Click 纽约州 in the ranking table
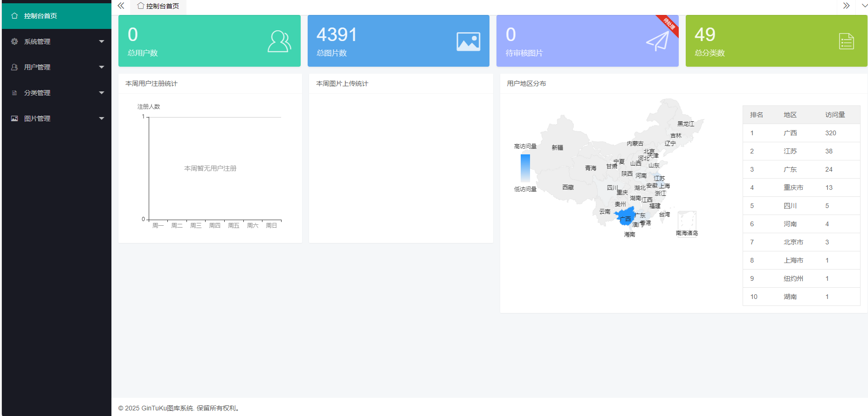 [x=793, y=278]
